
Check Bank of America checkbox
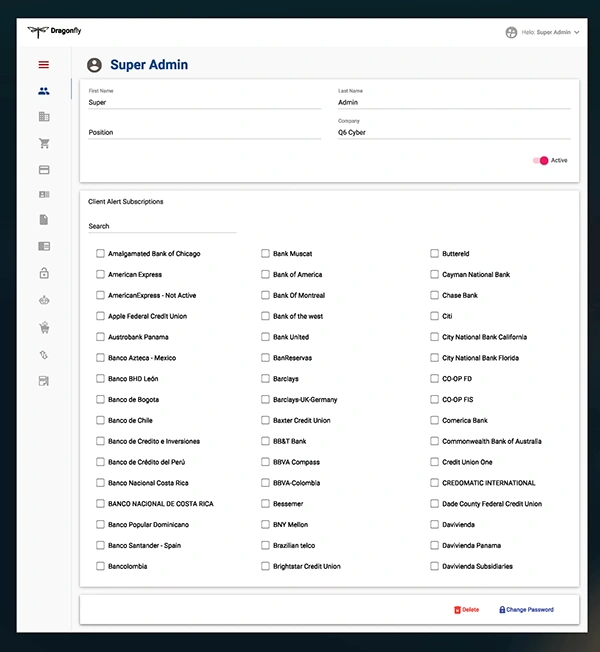(x=265, y=274)
